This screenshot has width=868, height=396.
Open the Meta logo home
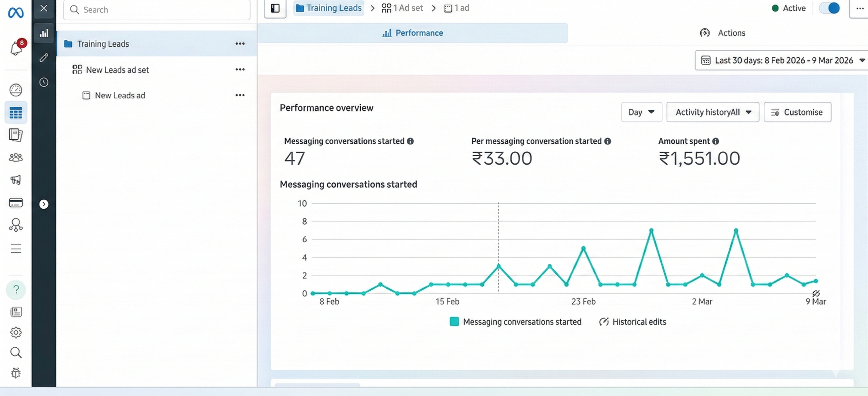(x=16, y=12)
